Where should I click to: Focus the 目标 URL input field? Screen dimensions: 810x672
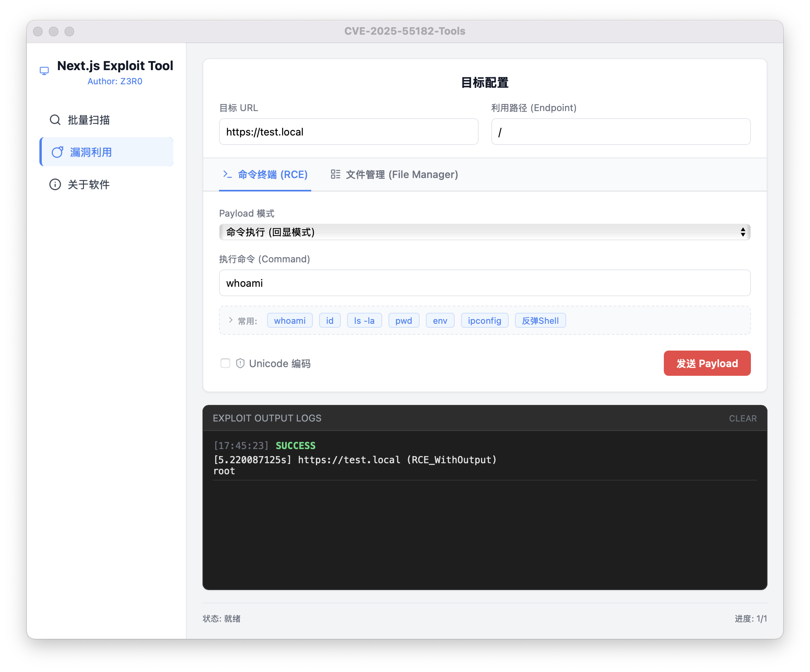349,132
